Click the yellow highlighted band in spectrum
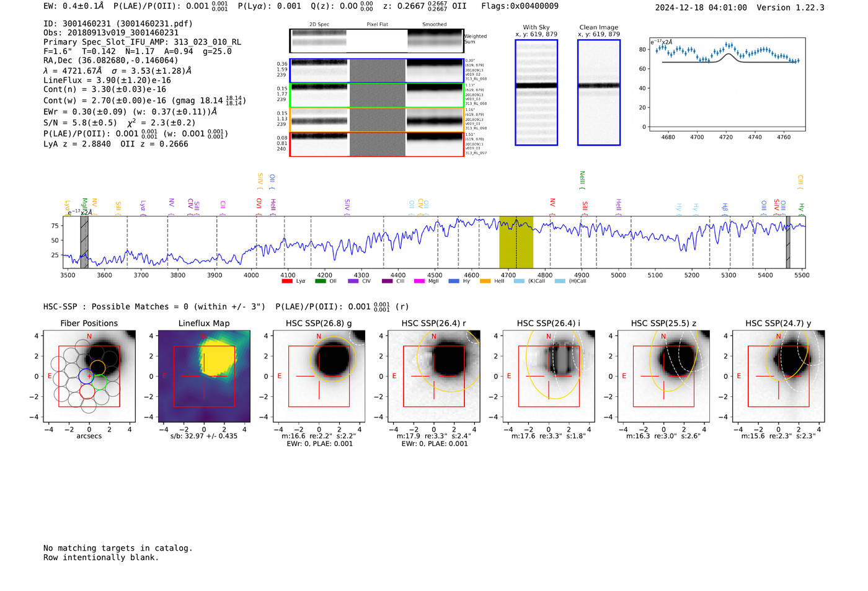 coord(516,242)
